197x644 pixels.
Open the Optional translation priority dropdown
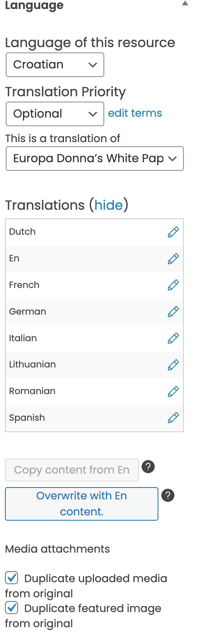click(55, 114)
